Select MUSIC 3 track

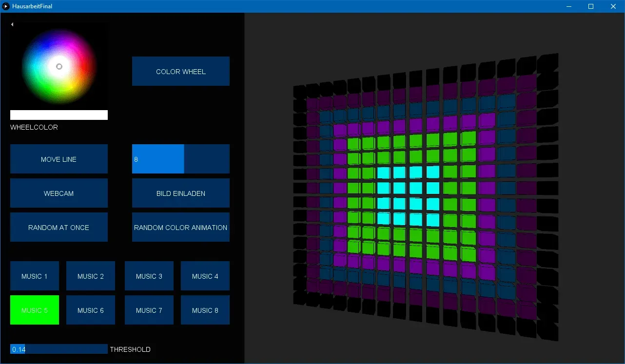149,276
